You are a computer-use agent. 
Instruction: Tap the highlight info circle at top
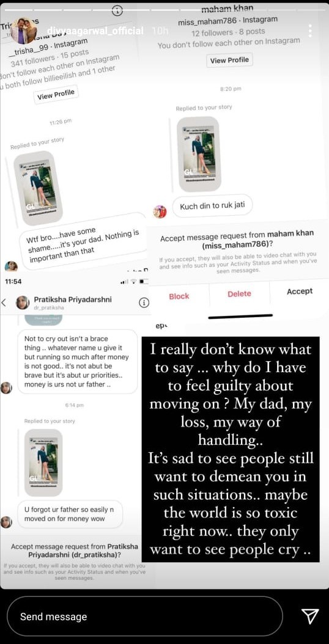[x=117, y=10]
